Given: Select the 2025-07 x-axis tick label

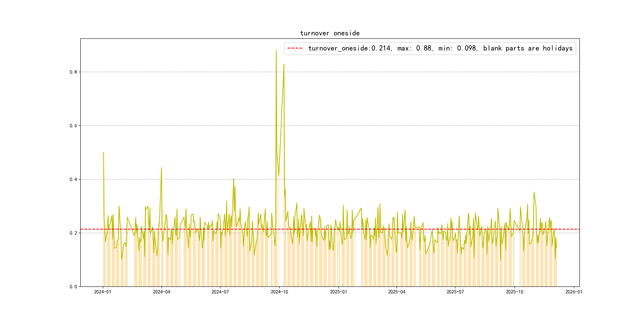Looking at the screenshot, I should pyautogui.click(x=455, y=292).
